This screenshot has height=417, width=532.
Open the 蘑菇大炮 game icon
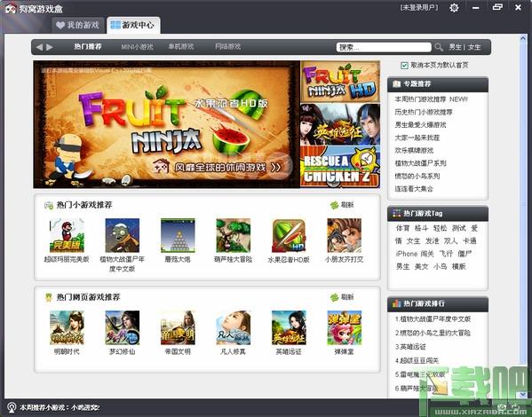(x=178, y=235)
